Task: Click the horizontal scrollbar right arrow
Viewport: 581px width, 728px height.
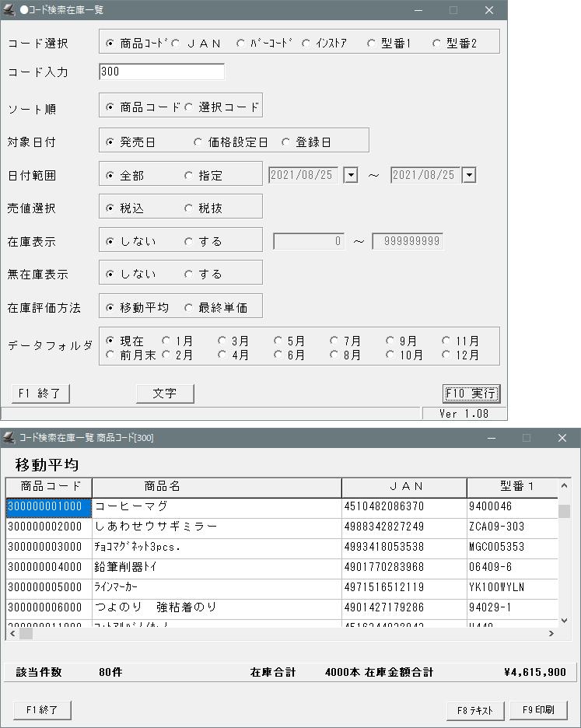Action: tap(551, 634)
